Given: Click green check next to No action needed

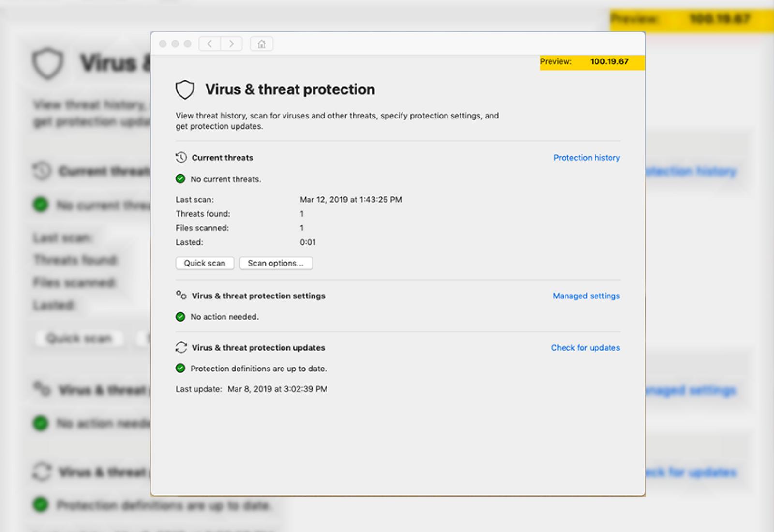Looking at the screenshot, I should (180, 317).
